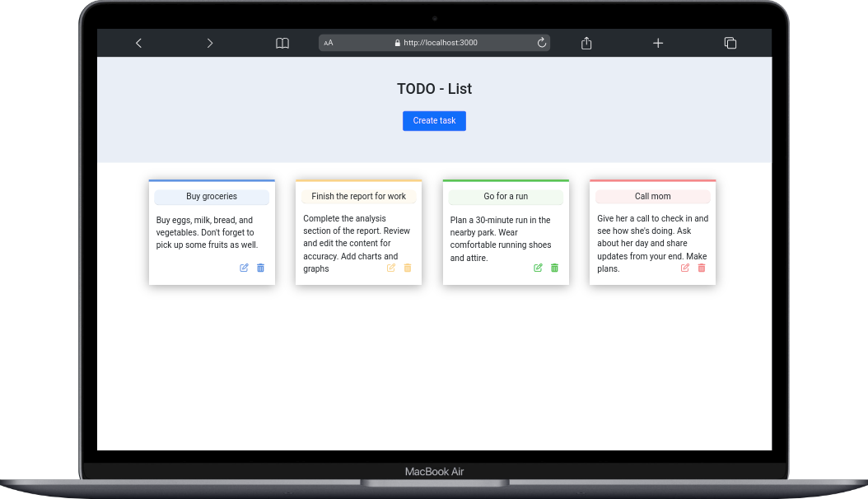
Task: Click the TODO - List heading
Action: coord(434,88)
